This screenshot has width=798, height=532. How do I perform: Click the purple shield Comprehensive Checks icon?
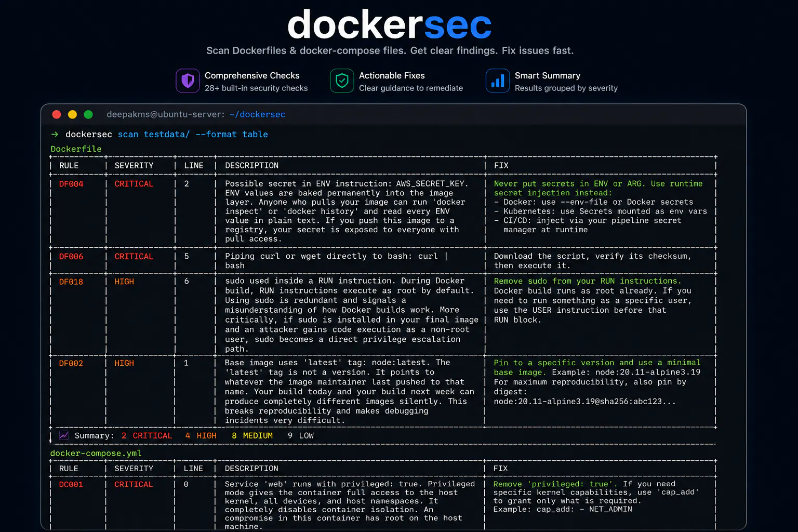188,81
